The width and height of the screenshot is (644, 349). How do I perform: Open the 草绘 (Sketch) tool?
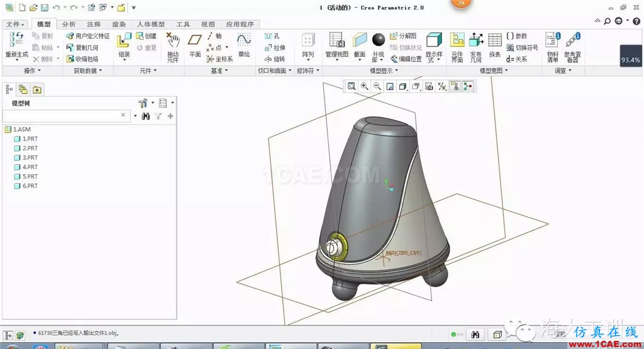coord(244,45)
